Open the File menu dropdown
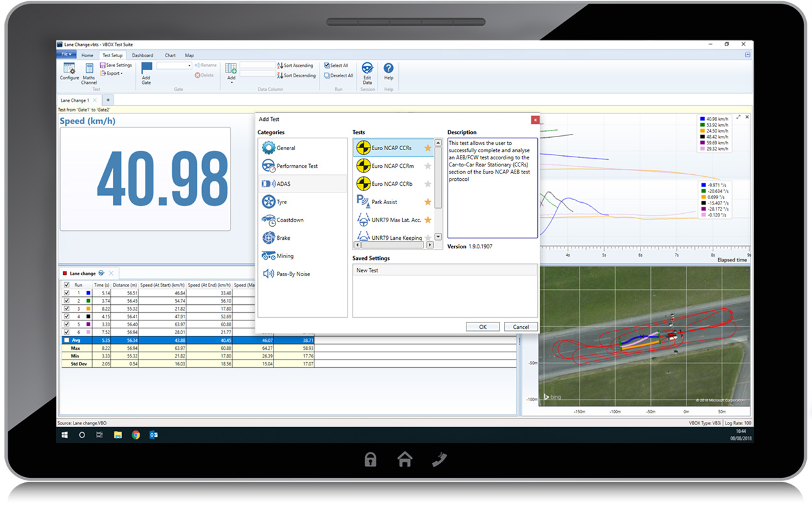812x507 pixels. coord(67,55)
